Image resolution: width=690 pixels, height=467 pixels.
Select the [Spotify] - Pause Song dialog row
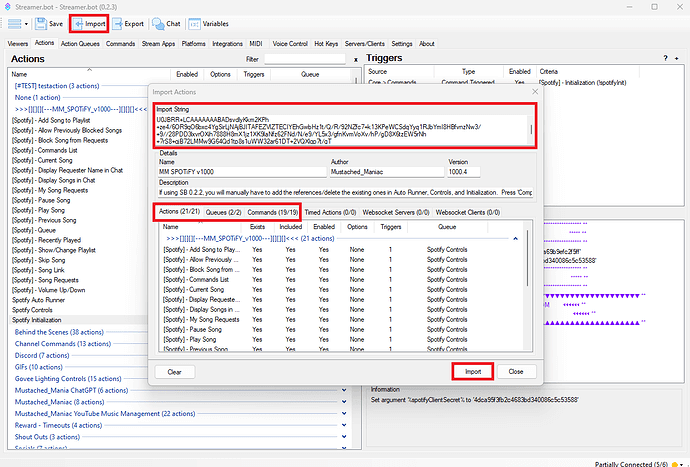pyautogui.click(x=195, y=328)
